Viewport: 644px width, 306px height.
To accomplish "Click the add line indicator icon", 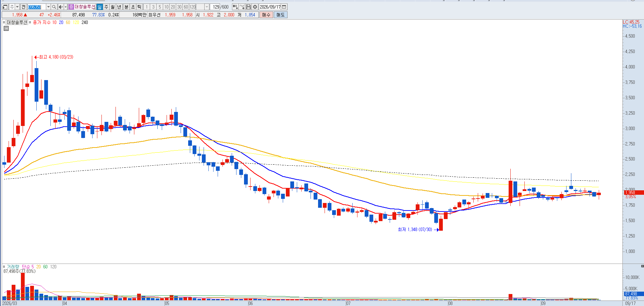I will [242, 7].
